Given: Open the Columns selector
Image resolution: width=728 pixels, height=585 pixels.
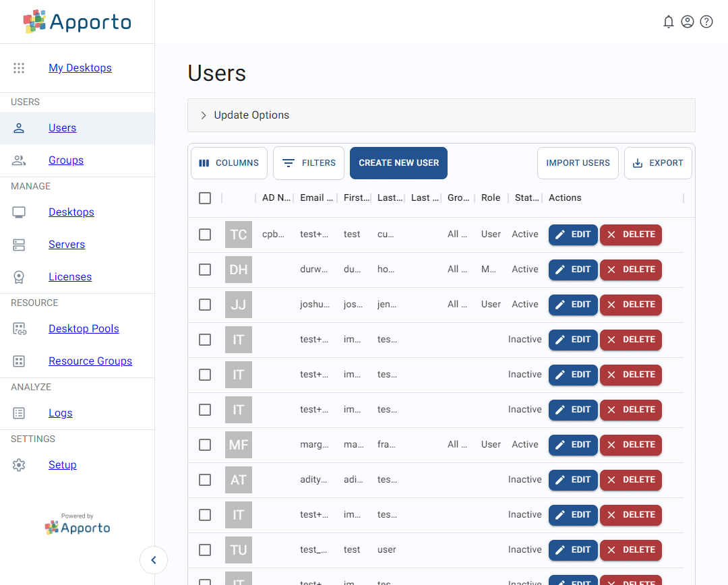Looking at the screenshot, I should click(x=229, y=162).
